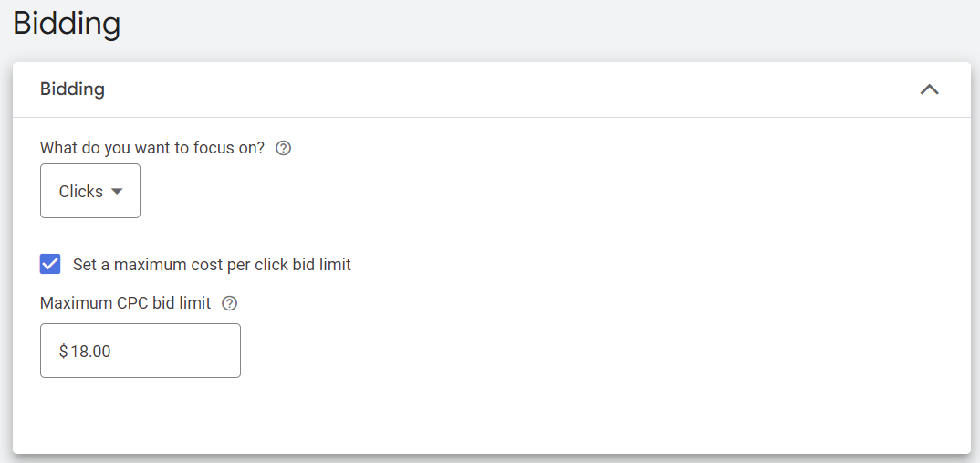Viewport: 980px width, 463px height.
Task: Click the dropdown arrow next to Clicks
Action: (x=117, y=191)
